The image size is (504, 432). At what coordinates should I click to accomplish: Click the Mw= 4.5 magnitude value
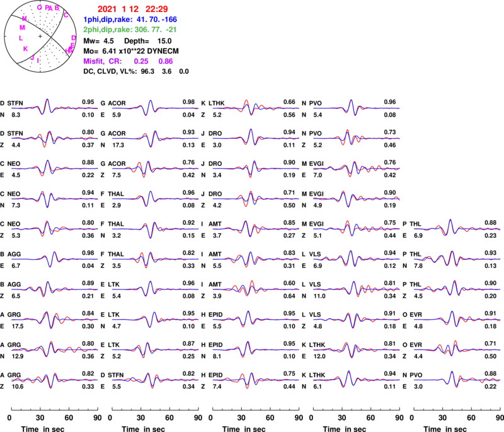tap(98, 41)
